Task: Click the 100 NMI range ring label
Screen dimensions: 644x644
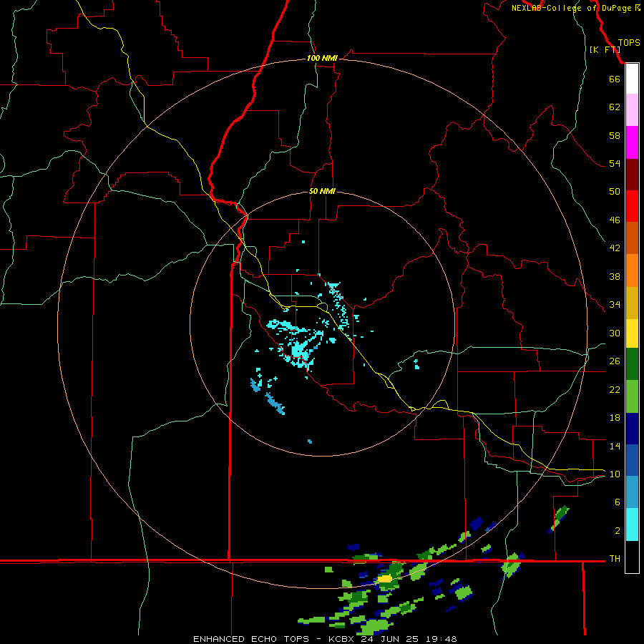Action: point(322,58)
